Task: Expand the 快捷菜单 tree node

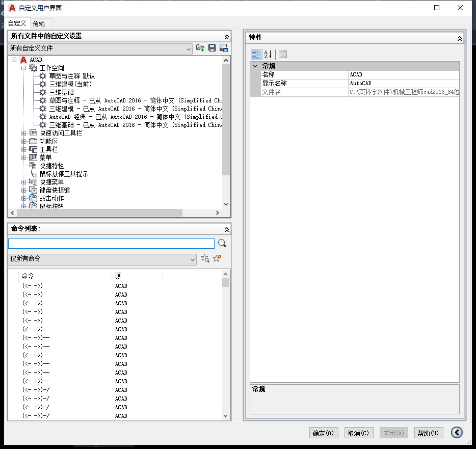Action: (23, 182)
